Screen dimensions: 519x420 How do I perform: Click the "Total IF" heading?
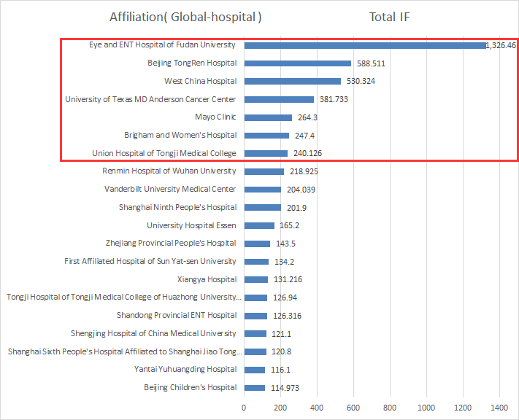[389, 17]
